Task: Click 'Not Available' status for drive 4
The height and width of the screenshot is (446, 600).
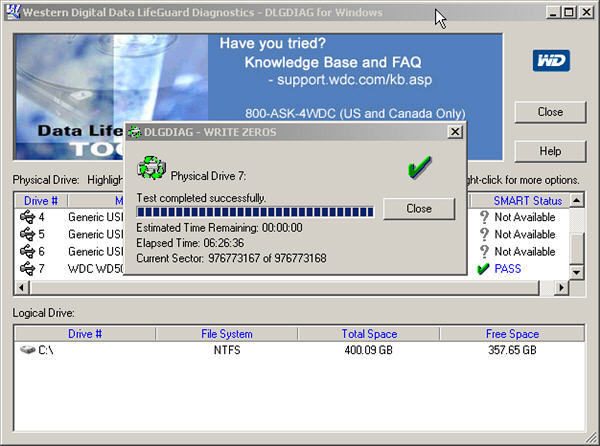Action: [x=525, y=217]
